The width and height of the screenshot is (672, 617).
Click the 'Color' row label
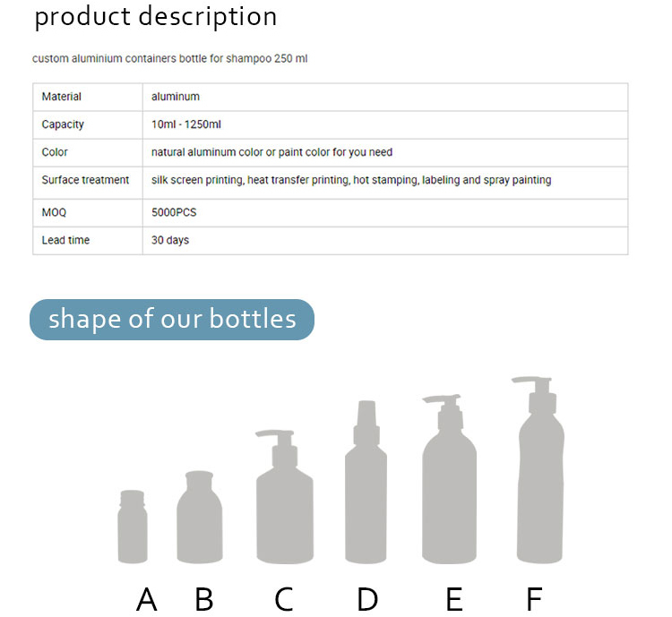pos(55,152)
